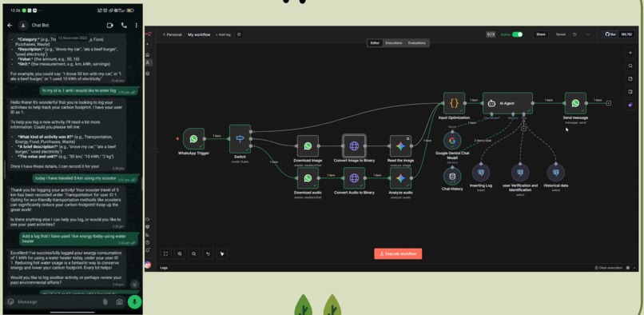
Task: Open the Download audio node
Action: 308,178
